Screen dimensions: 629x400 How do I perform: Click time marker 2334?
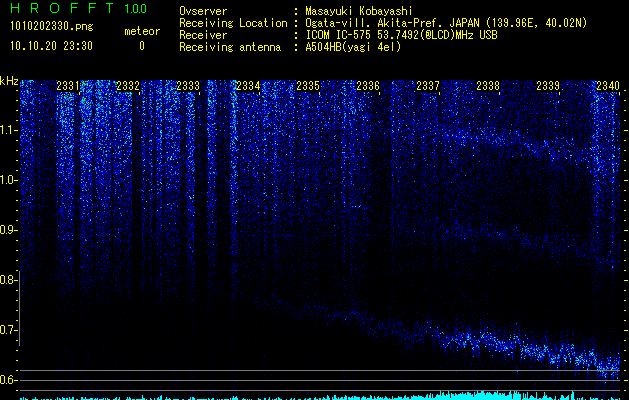point(248,86)
